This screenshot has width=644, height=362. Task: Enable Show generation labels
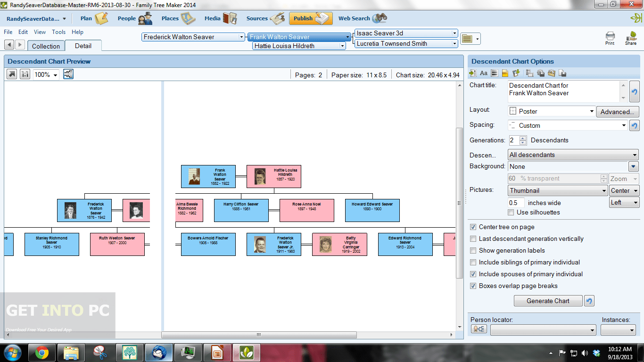click(x=473, y=250)
